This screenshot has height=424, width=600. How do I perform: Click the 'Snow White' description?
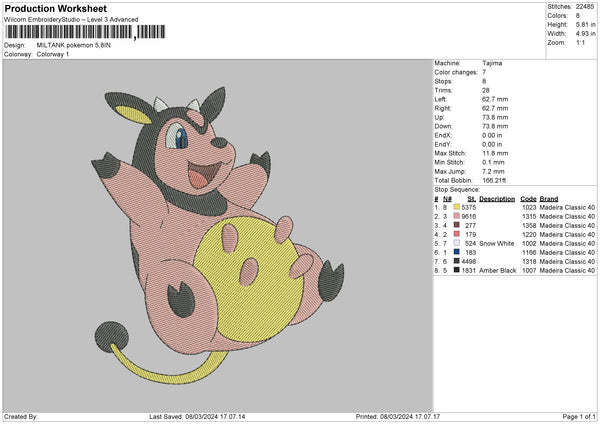(497, 243)
